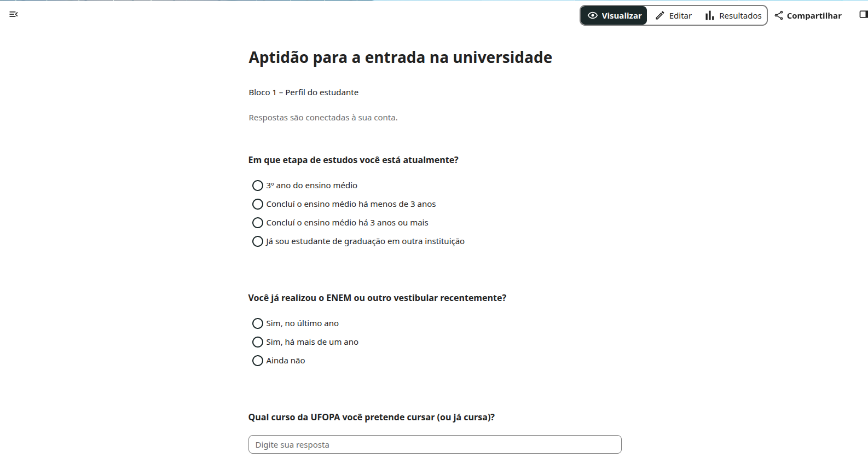
Task: Choose "Sim, há mais de um ano"
Action: tap(258, 342)
